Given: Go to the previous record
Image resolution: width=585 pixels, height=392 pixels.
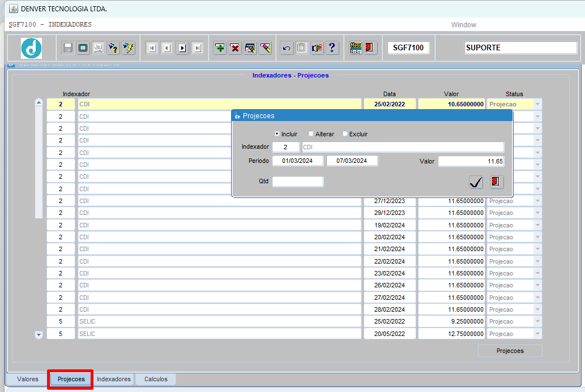Looking at the screenshot, I should coord(167,48).
